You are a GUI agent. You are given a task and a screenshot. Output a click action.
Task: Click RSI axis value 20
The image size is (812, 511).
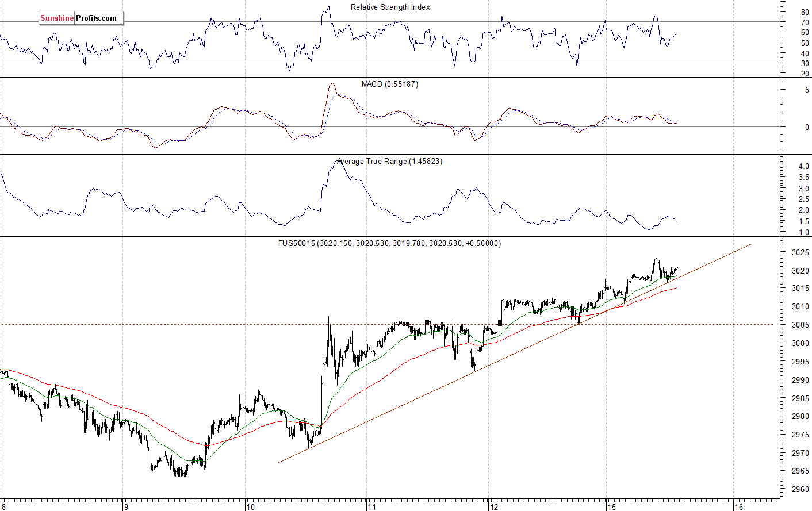click(805, 74)
